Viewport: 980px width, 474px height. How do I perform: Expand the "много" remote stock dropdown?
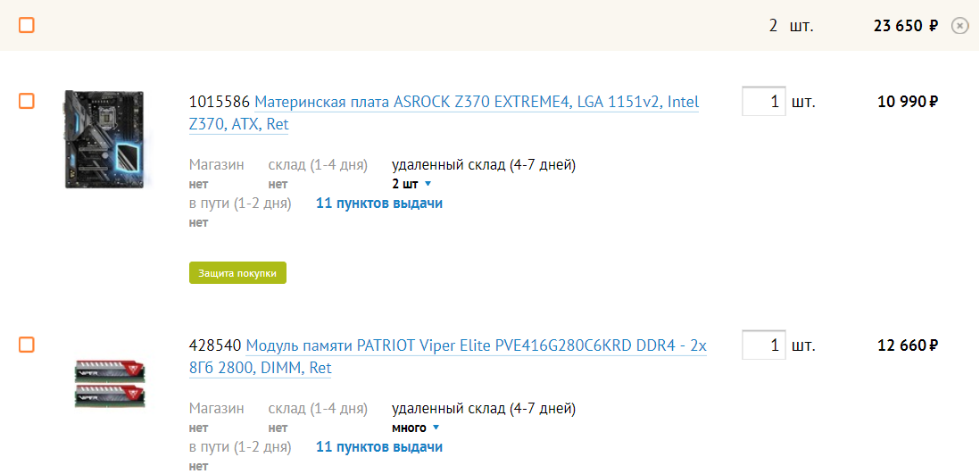click(416, 428)
